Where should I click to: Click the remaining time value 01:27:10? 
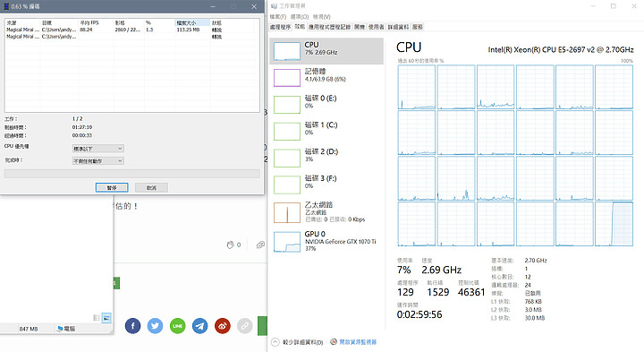tap(82, 127)
